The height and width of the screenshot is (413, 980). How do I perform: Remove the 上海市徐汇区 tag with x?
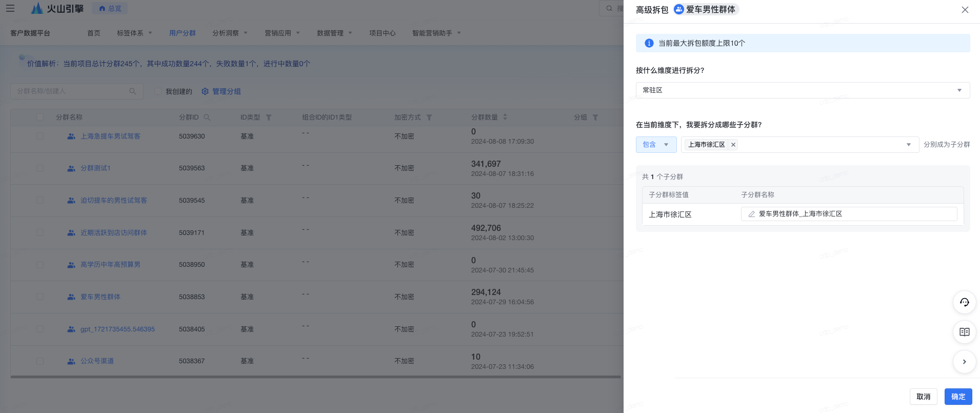click(733, 145)
